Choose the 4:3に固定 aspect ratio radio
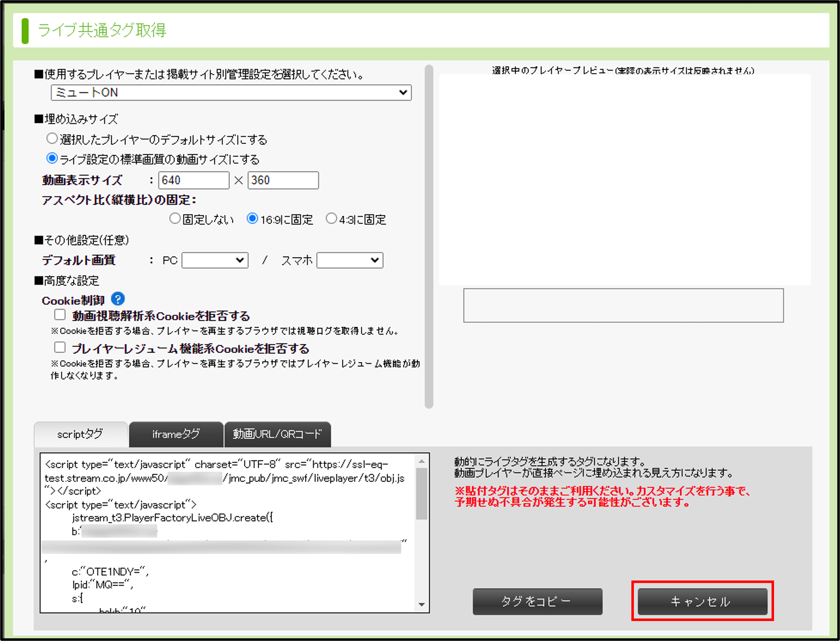Viewport: 840px width, 641px height. coord(331,218)
